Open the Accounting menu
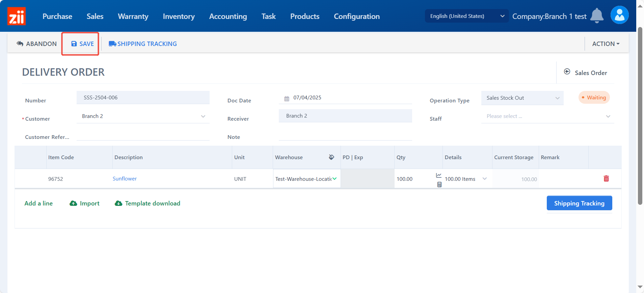The image size is (644, 293). [x=228, y=16]
